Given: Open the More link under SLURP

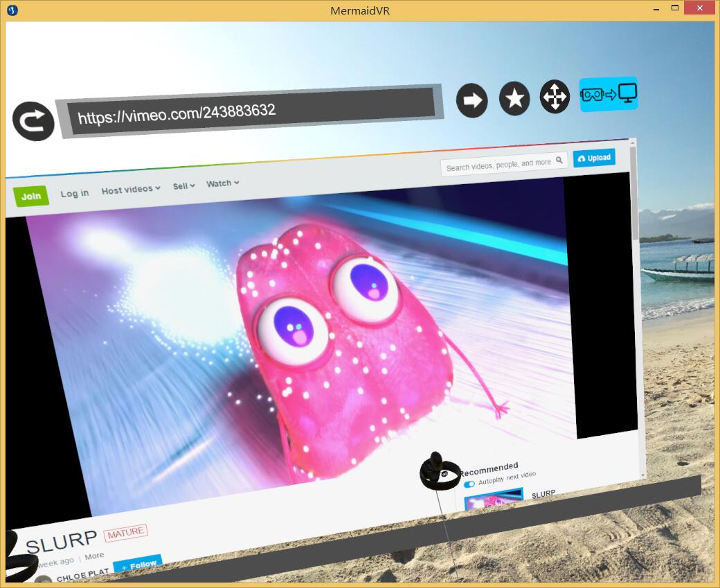Looking at the screenshot, I should [x=94, y=556].
